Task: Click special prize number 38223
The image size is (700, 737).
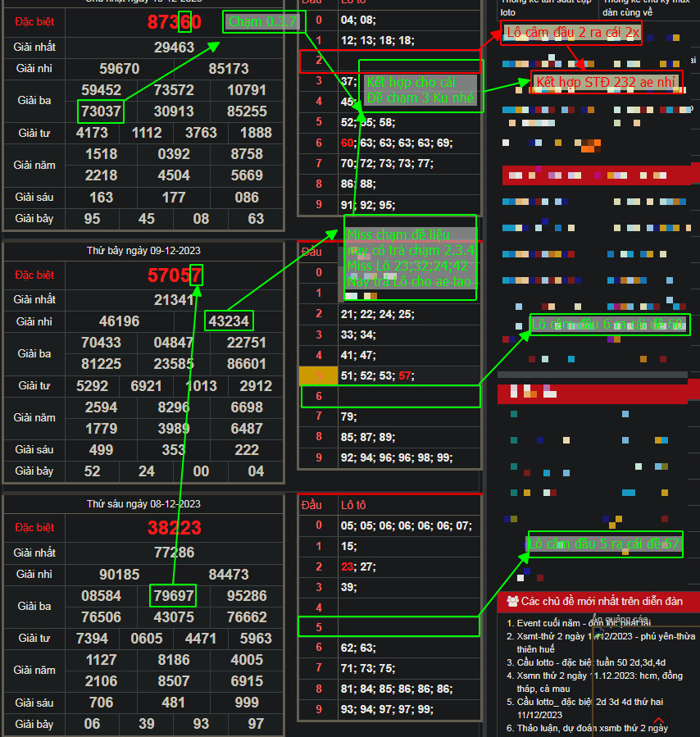Action: tap(174, 527)
